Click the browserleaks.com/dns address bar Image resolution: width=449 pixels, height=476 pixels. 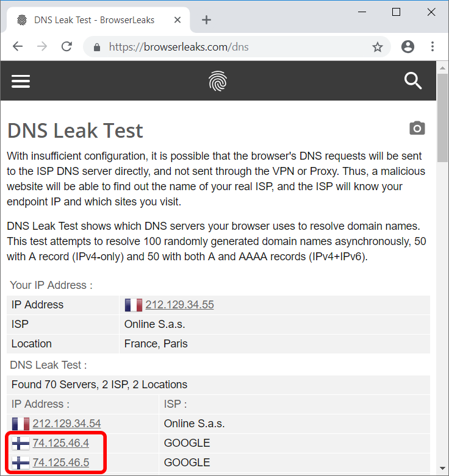(x=232, y=47)
